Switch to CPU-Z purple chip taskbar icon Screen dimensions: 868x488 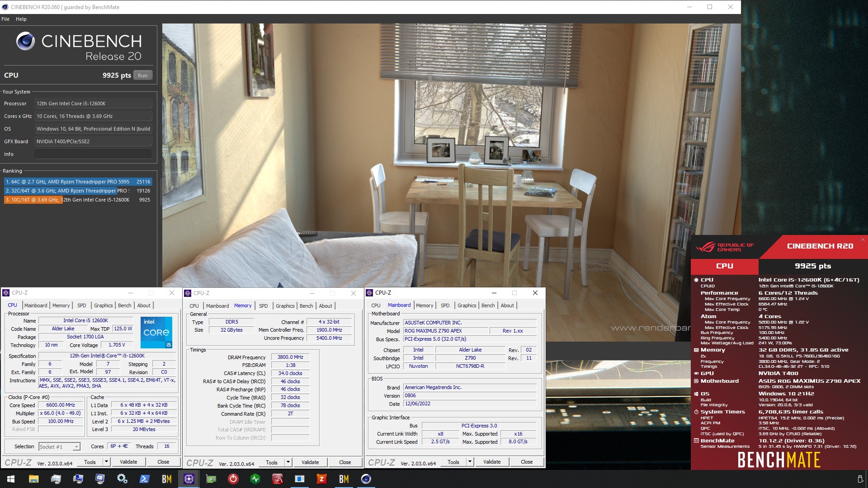(x=189, y=479)
